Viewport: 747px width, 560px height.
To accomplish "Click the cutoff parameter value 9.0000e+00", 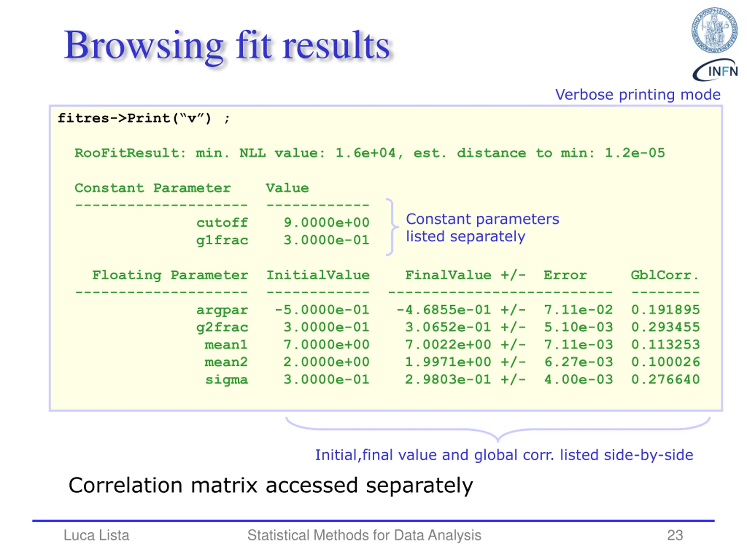I will (326, 223).
